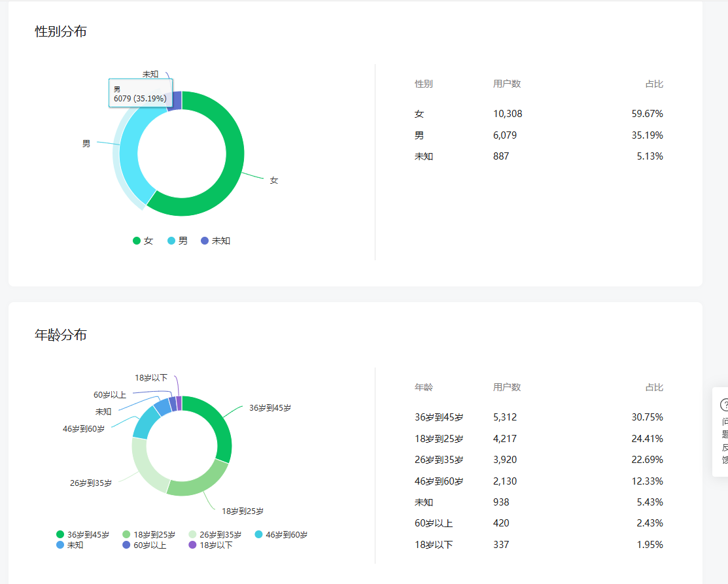Screen dimensions: 728x584
Task: Hide the 60岁以上 legend entry
Action: 144,545
